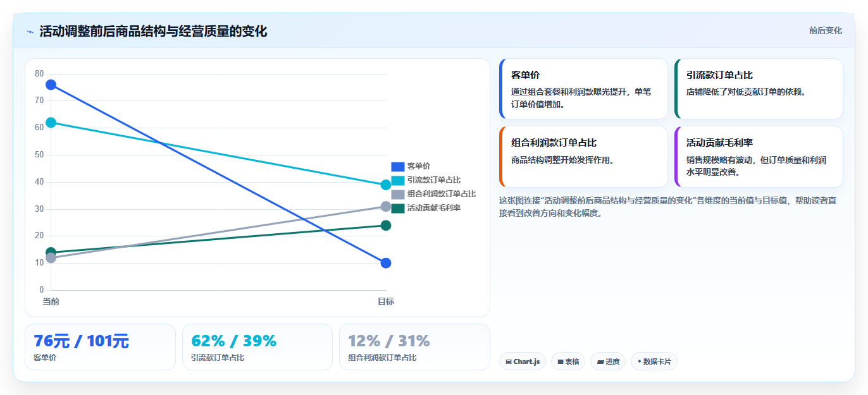Hide the 活动贡献毛利率 series via legend

click(x=426, y=209)
